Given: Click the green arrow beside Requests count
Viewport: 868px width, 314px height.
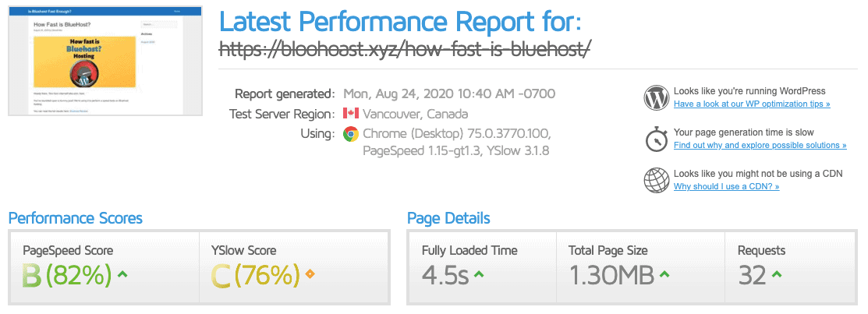Looking at the screenshot, I should click(777, 274).
